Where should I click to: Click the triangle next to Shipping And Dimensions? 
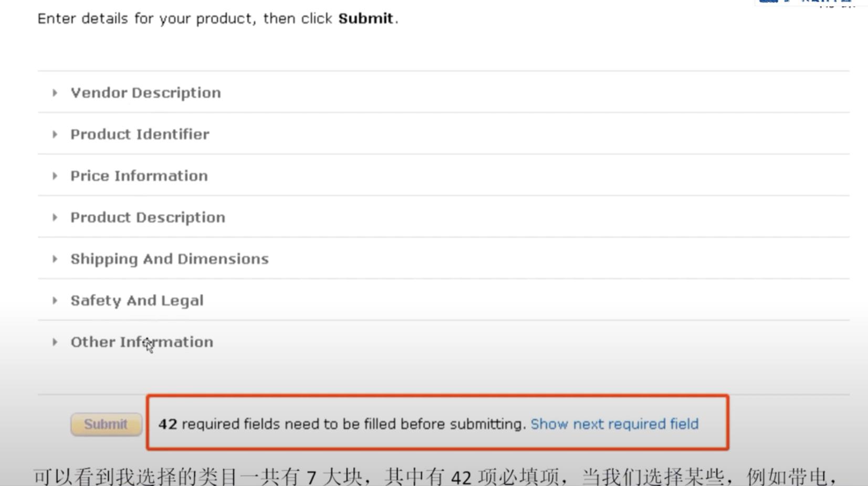pyautogui.click(x=56, y=259)
